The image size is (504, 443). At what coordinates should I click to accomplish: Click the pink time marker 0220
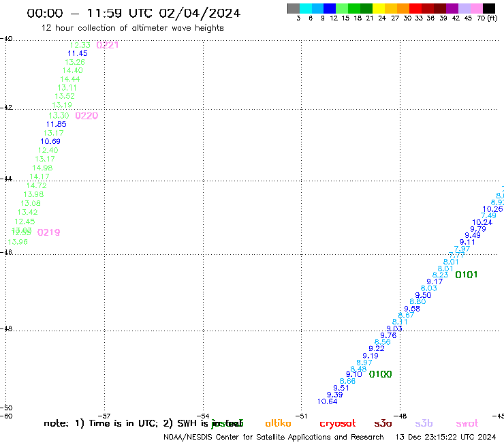coord(86,116)
